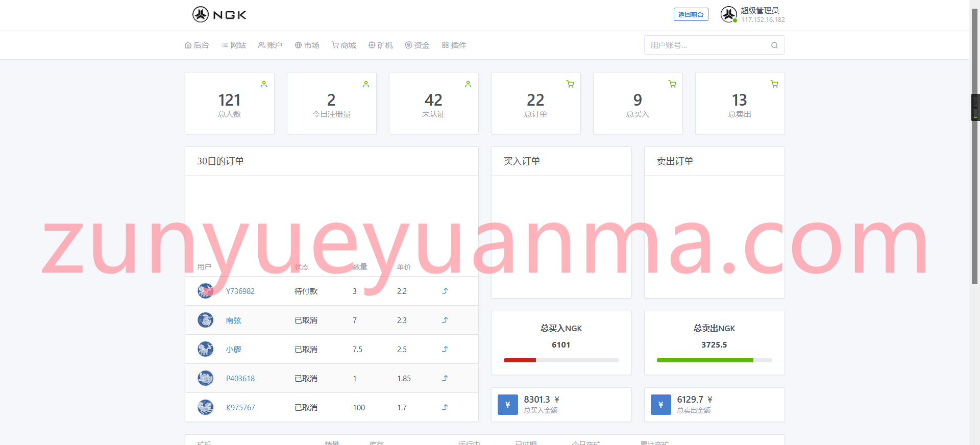This screenshot has width=980, height=445.
Task: Click user icon on 今日注册量 card
Action: tap(366, 84)
